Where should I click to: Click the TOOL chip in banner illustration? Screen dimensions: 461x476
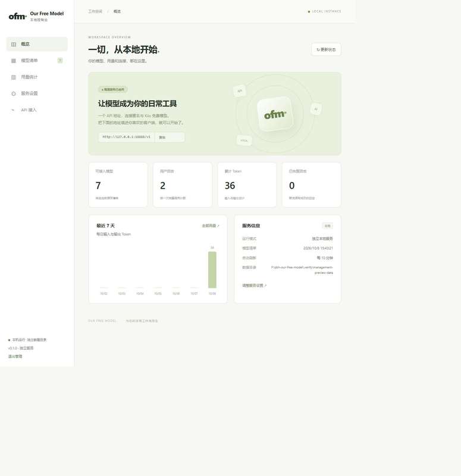pyautogui.click(x=244, y=140)
